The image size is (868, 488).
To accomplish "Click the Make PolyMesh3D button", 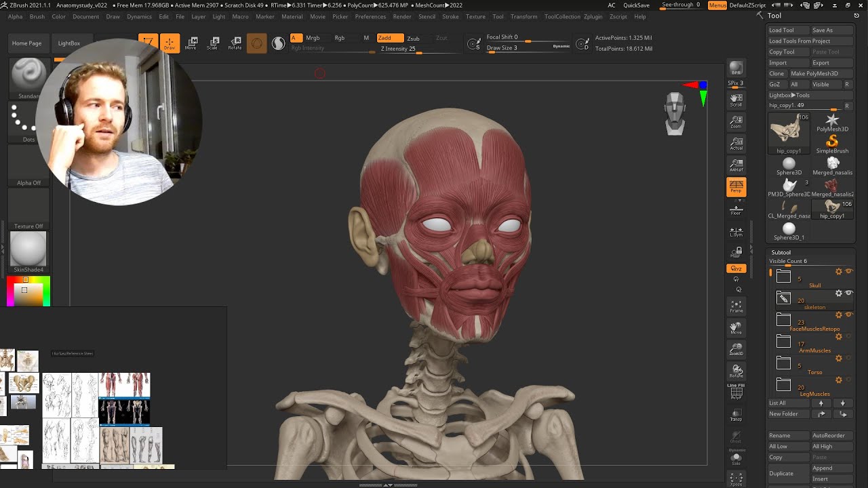I will point(814,73).
